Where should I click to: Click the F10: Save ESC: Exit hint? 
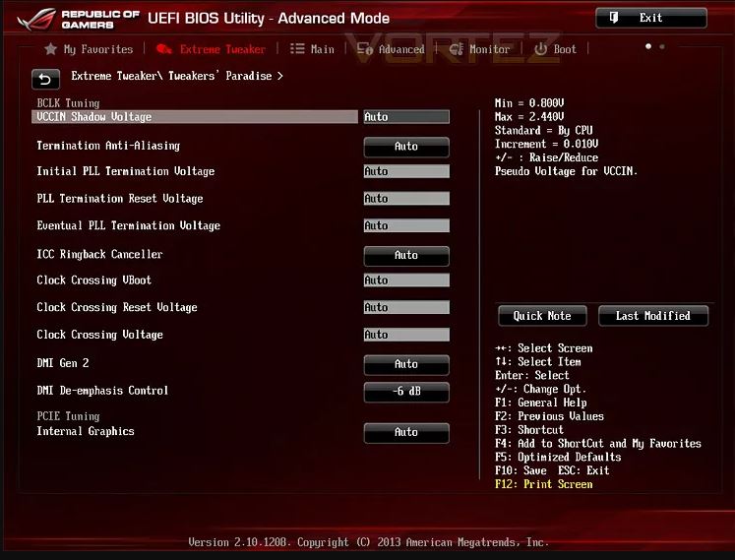coord(552,470)
